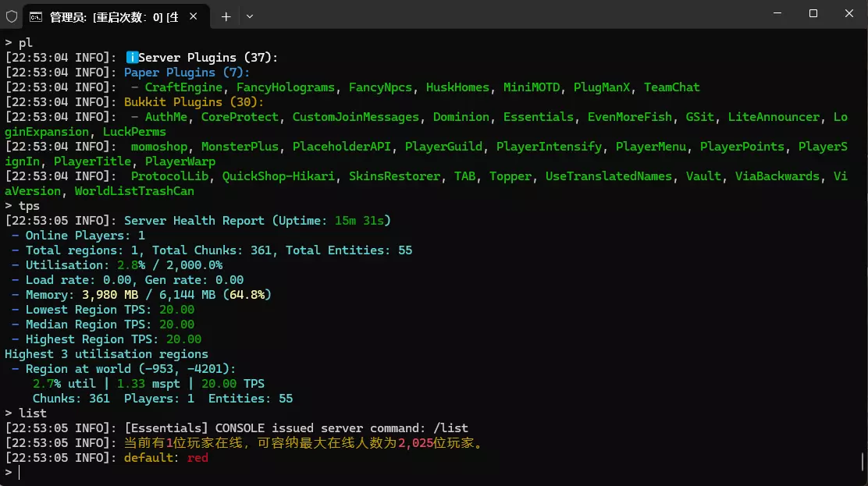Click the QuickShop-Hikari plugin name
868x486 pixels.
coord(279,176)
